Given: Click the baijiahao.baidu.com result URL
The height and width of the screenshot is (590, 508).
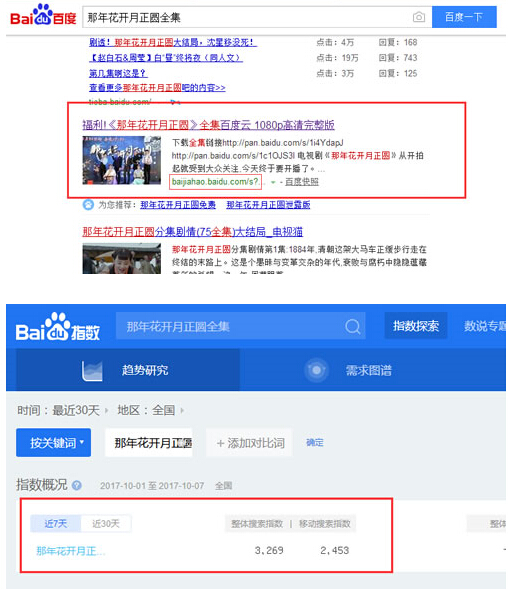Looking at the screenshot, I should [215, 182].
